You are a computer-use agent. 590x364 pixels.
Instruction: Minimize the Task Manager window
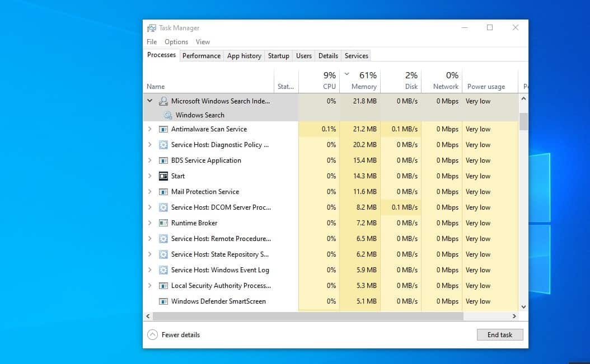pyautogui.click(x=465, y=27)
